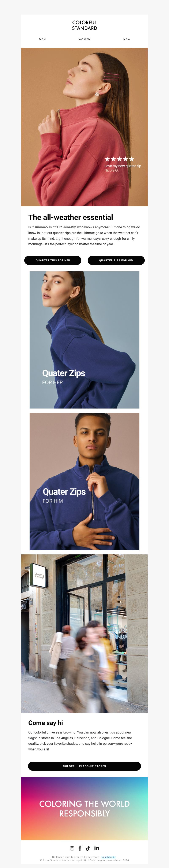The width and height of the screenshot is (169, 868).
Task: Open the Quater Zips For Her image
Action: pyautogui.click(x=84, y=340)
